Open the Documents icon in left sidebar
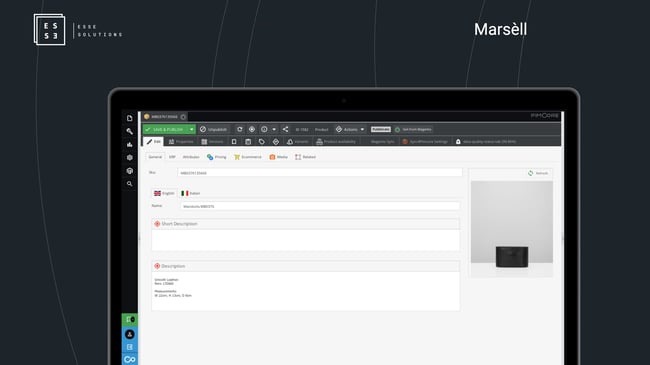 129,118
